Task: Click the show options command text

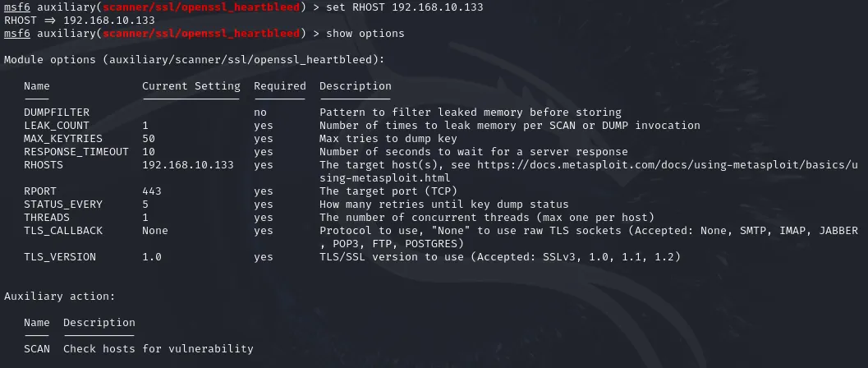Action: (x=365, y=33)
